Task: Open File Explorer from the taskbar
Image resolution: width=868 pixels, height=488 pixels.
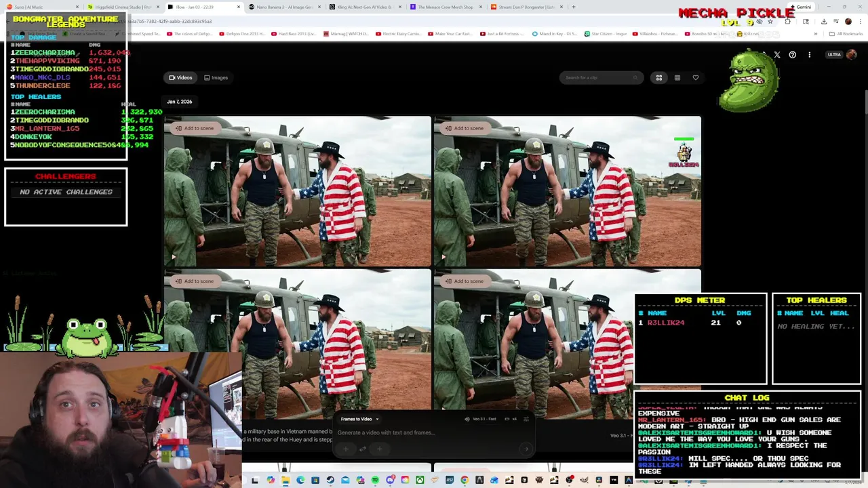Action: pos(285,481)
